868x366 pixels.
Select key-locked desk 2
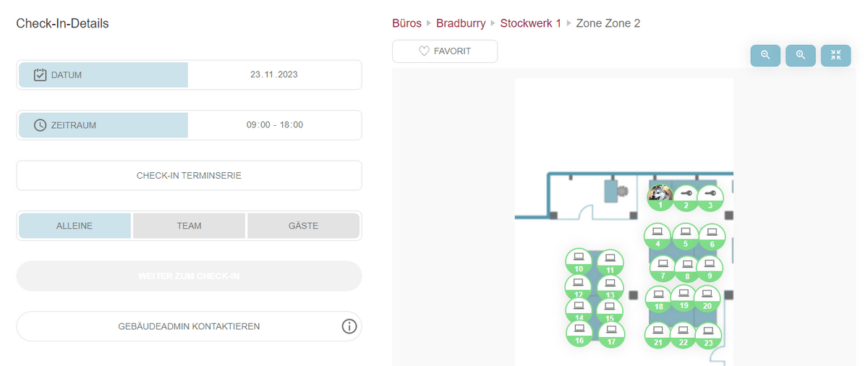[x=686, y=197]
